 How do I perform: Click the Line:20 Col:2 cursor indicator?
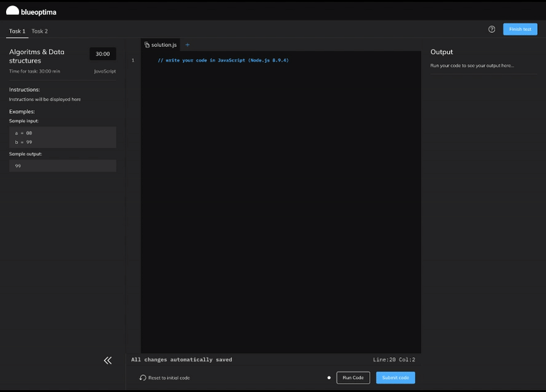(394, 360)
